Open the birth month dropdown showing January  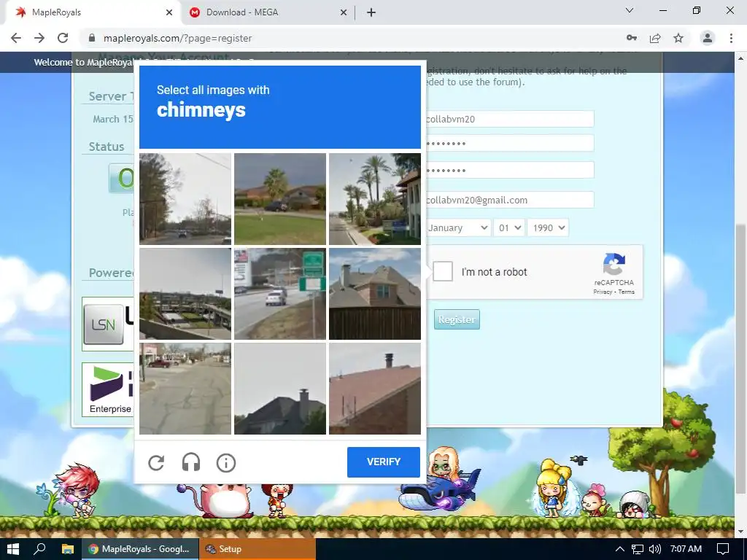pyautogui.click(x=457, y=227)
